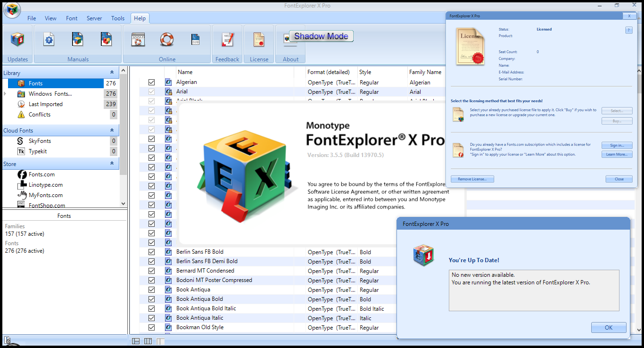This screenshot has height=348, width=644.
Task: Click the FontShop.com store icon
Action: pos(21,205)
